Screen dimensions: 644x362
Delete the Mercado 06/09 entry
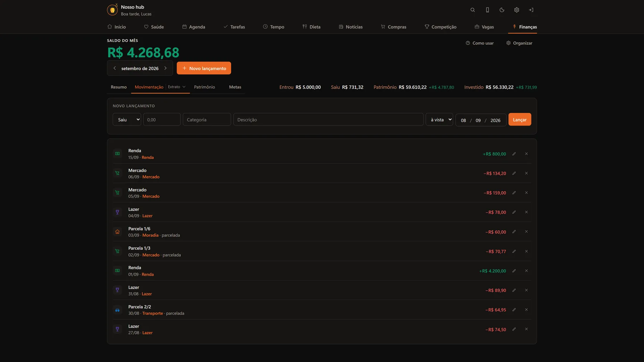tap(526, 173)
